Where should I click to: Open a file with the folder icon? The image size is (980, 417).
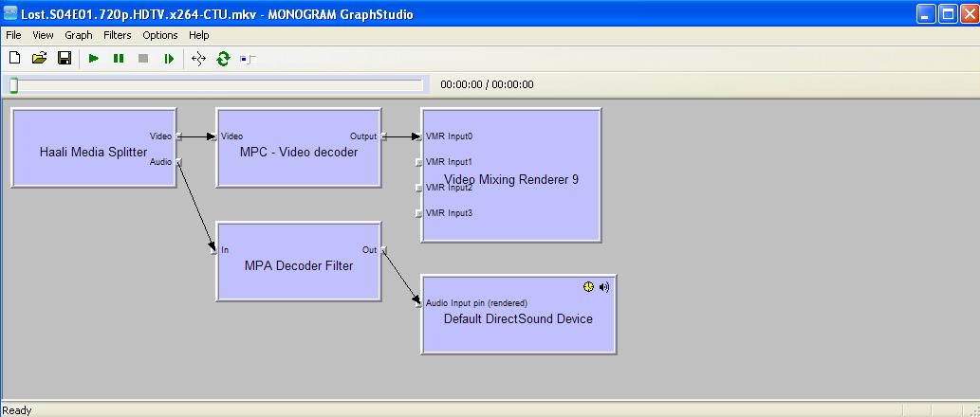tap(40, 59)
